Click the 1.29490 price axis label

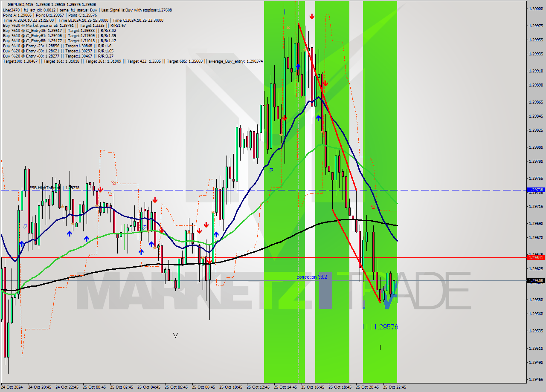[536, 362]
